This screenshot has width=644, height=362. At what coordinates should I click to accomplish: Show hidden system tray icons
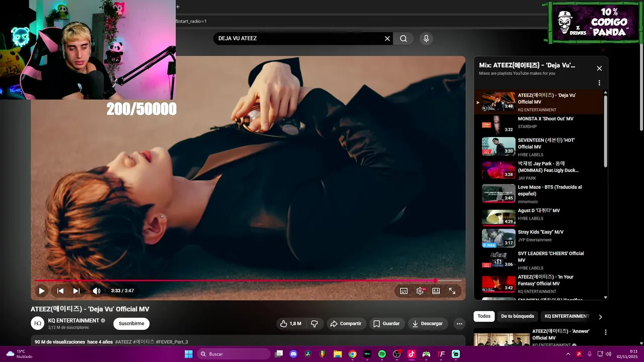point(568,354)
